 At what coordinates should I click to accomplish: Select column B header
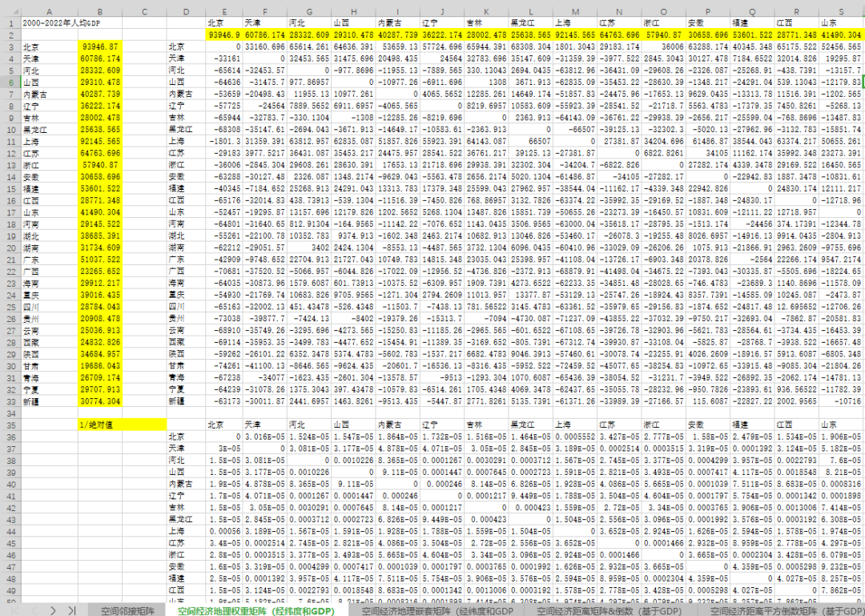click(x=100, y=11)
